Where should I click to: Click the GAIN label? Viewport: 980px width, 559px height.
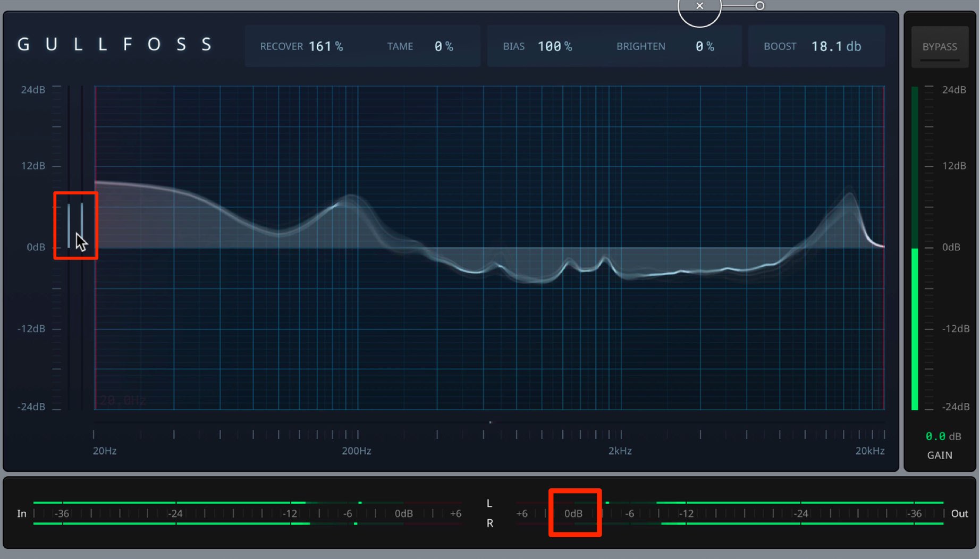click(940, 455)
